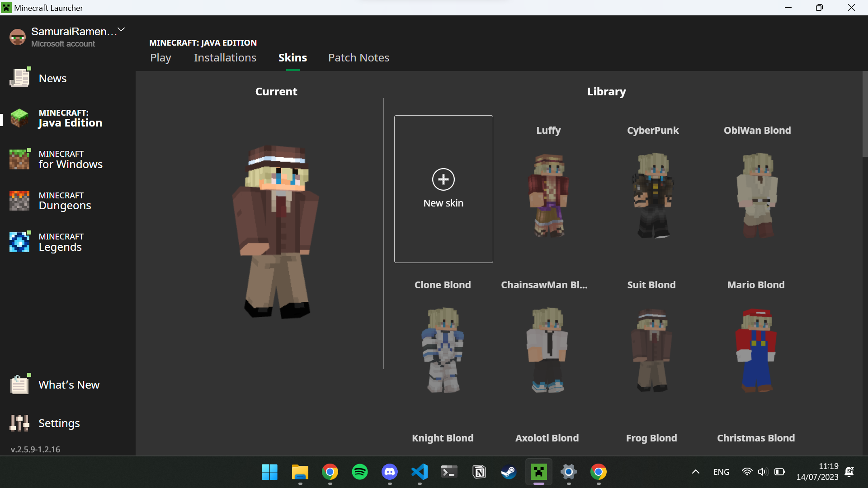Click the account avatar head
Screen dimensions: 868x488
click(18, 37)
